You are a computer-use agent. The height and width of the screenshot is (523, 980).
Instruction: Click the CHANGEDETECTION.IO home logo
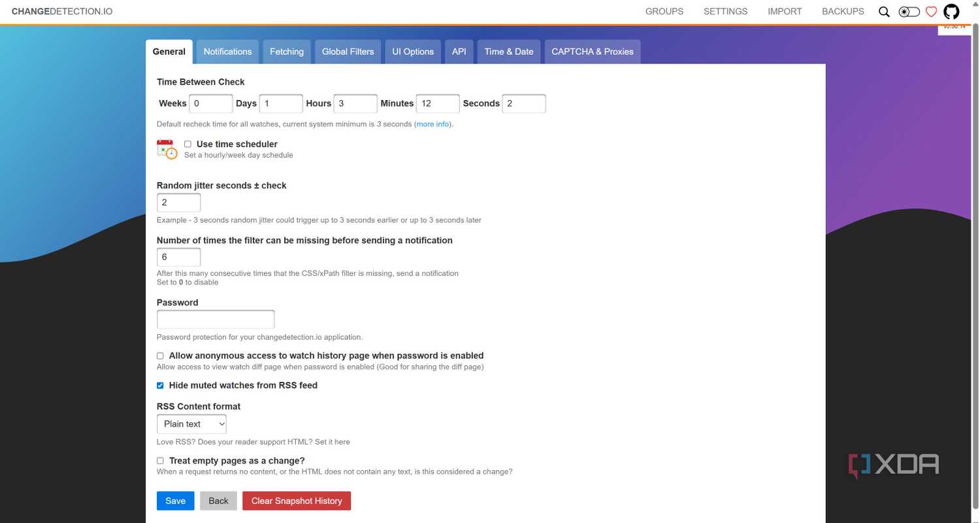coord(62,12)
